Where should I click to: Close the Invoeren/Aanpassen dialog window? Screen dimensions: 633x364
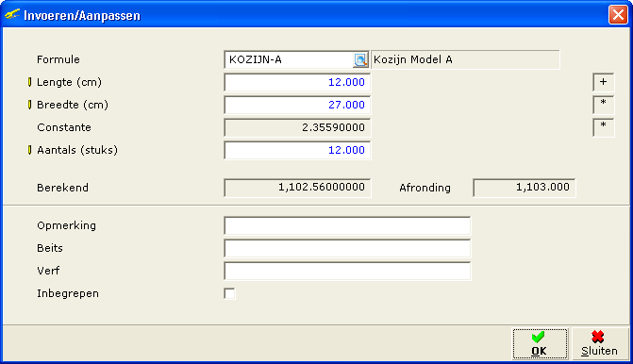pyautogui.click(x=618, y=15)
